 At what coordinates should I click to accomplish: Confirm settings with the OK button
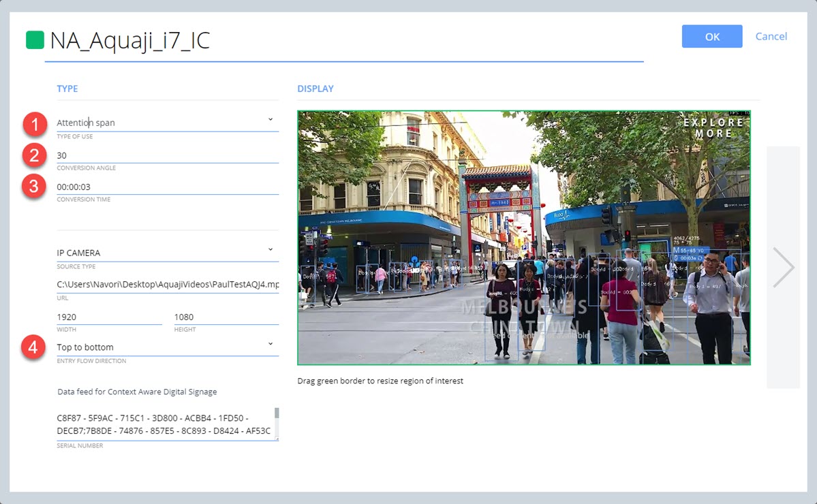tap(712, 37)
